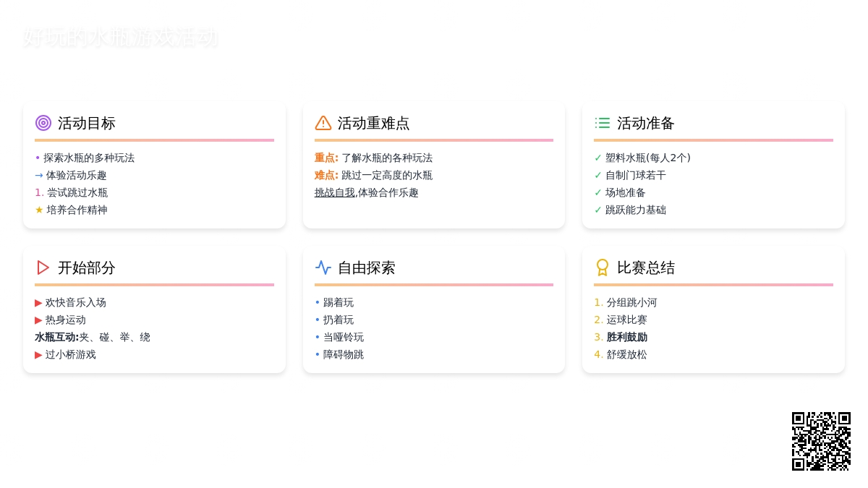Click the heading 活动准备
The width and height of the screenshot is (868, 488).
[x=646, y=123]
